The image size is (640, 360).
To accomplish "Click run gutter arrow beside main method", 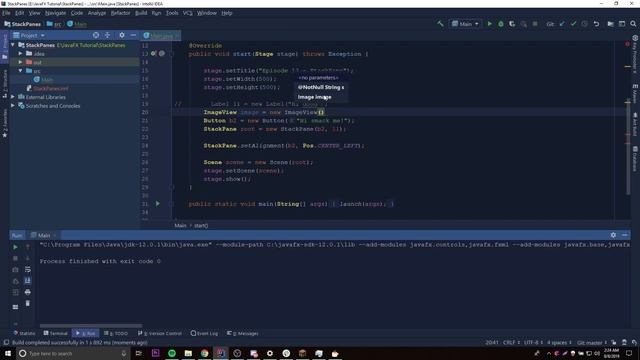I will point(158,204).
